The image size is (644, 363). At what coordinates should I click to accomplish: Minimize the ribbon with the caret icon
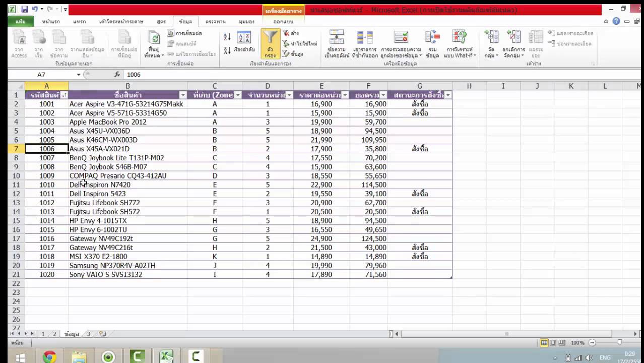coord(606,22)
